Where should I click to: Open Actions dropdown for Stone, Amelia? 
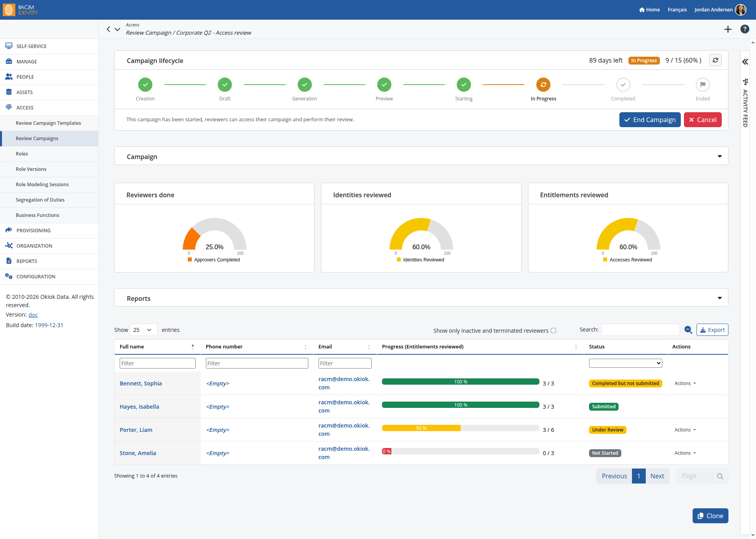685,453
